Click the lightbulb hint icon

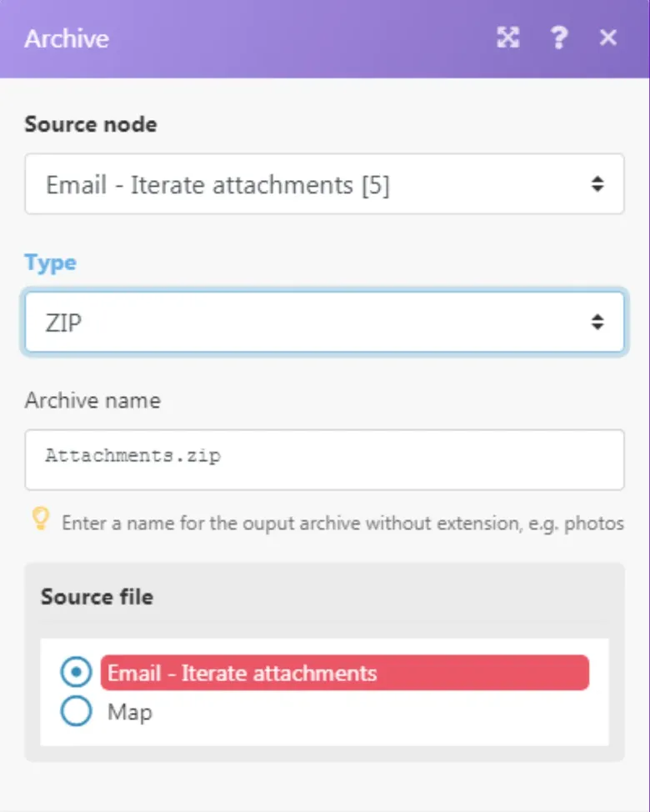click(40, 519)
